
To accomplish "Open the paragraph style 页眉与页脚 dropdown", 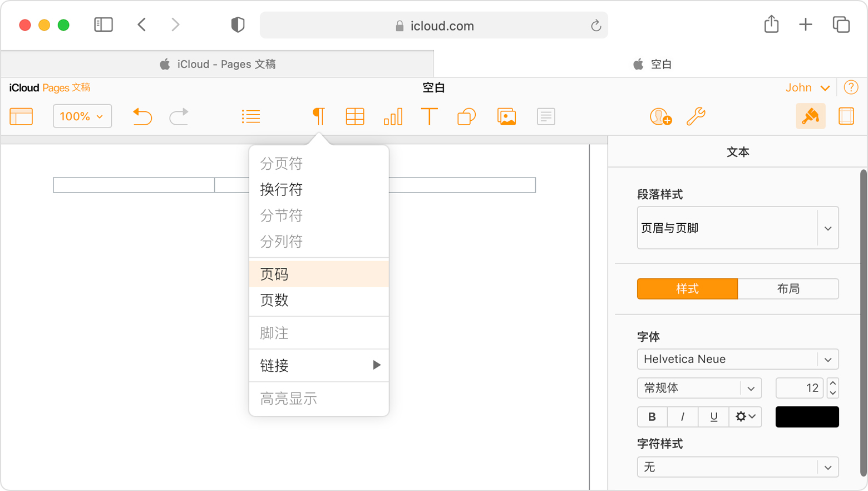I will pos(738,228).
